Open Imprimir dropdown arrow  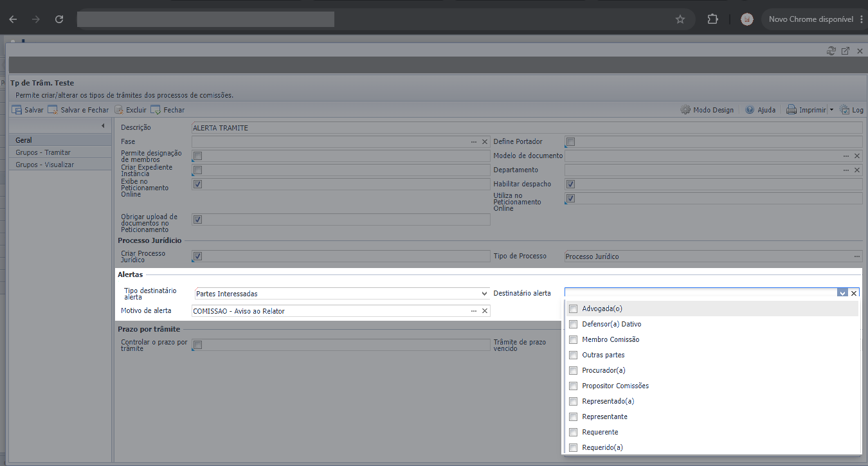[x=831, y=110]
